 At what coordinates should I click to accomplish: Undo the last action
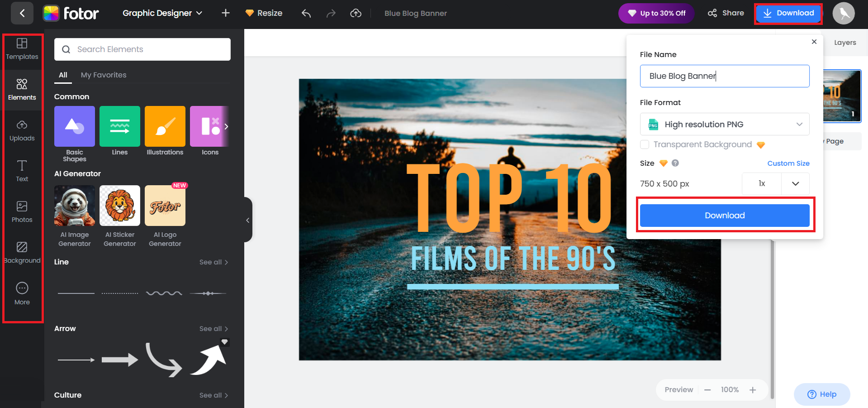tap(306, 13)
